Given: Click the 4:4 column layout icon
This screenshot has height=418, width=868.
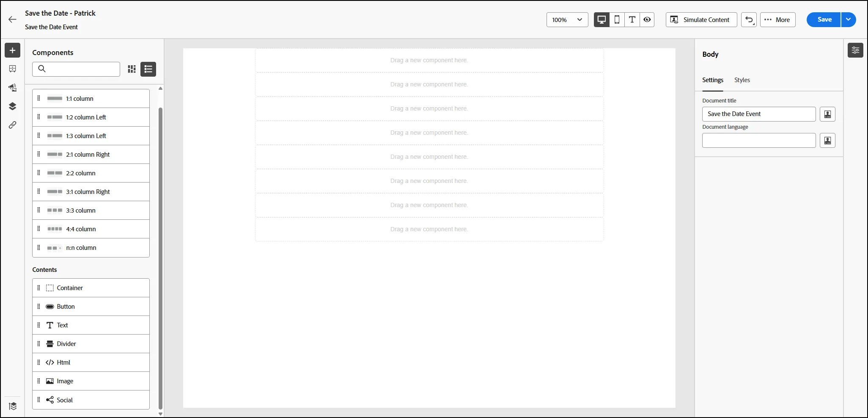Looking at the screenshot, I should pos(55,229).
